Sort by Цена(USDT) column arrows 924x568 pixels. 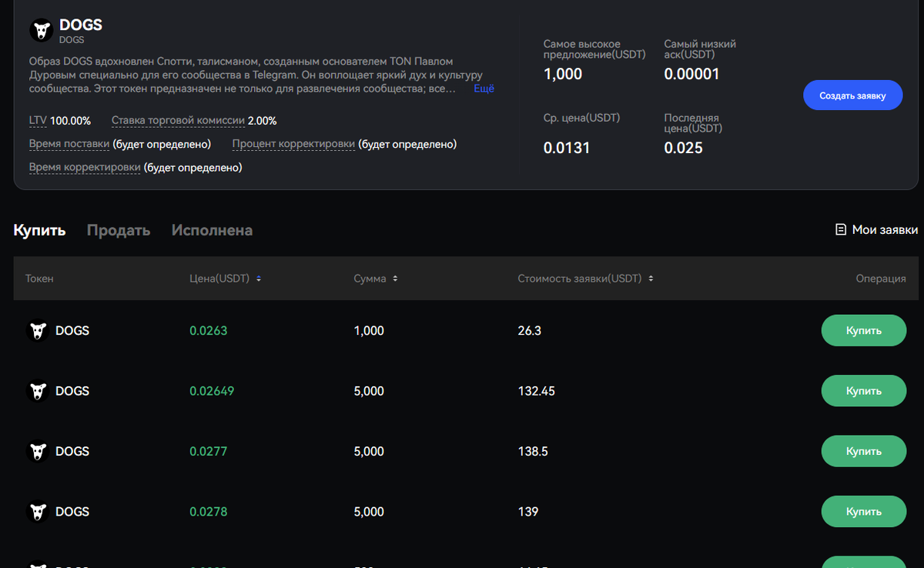pyautogui.click(x=259, y=279)
